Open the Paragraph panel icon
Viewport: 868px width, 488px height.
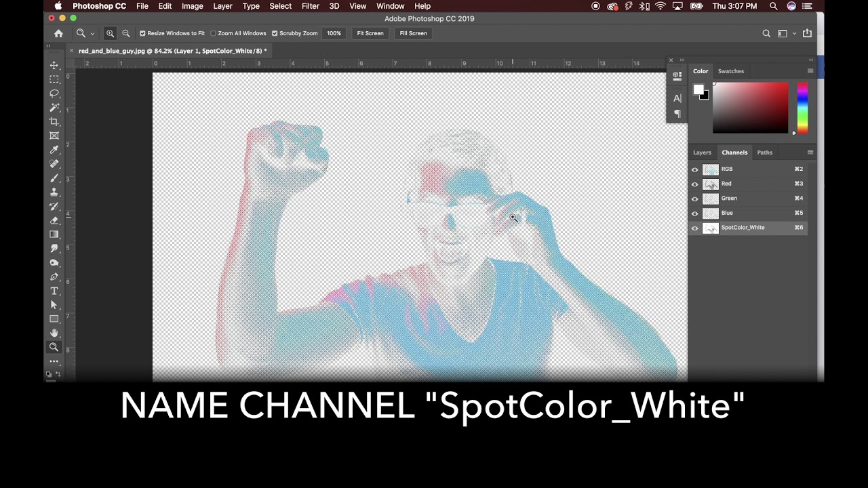(677, 114)
